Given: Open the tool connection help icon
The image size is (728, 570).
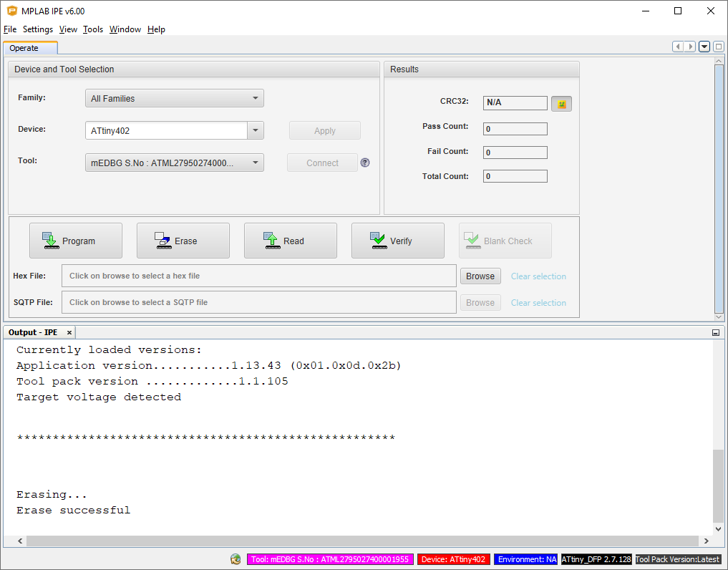Looking at the screenshot, I should click(x=365, y=163).
